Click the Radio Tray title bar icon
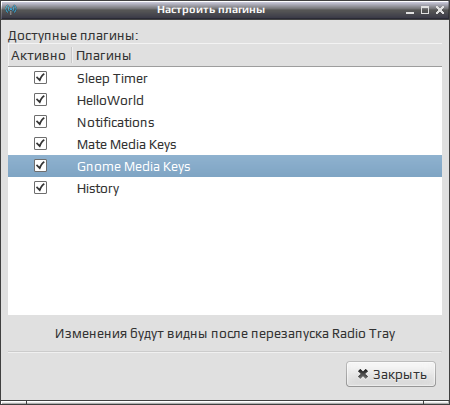The image size is (450, 405). point(11,9)
